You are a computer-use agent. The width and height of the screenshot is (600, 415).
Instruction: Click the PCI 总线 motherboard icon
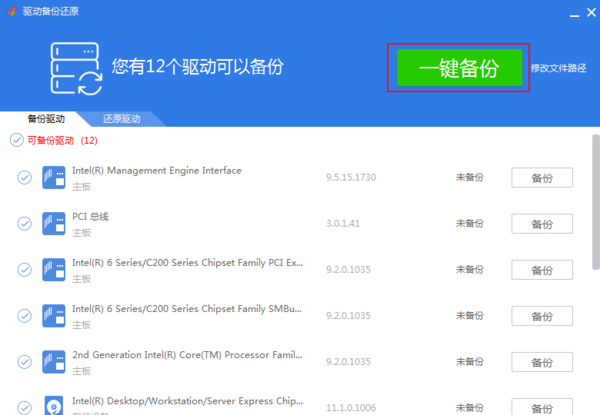tap(54, 223)
